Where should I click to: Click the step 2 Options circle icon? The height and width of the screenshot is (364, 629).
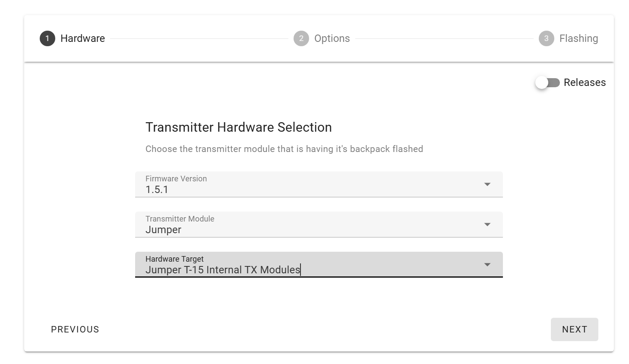301,38
